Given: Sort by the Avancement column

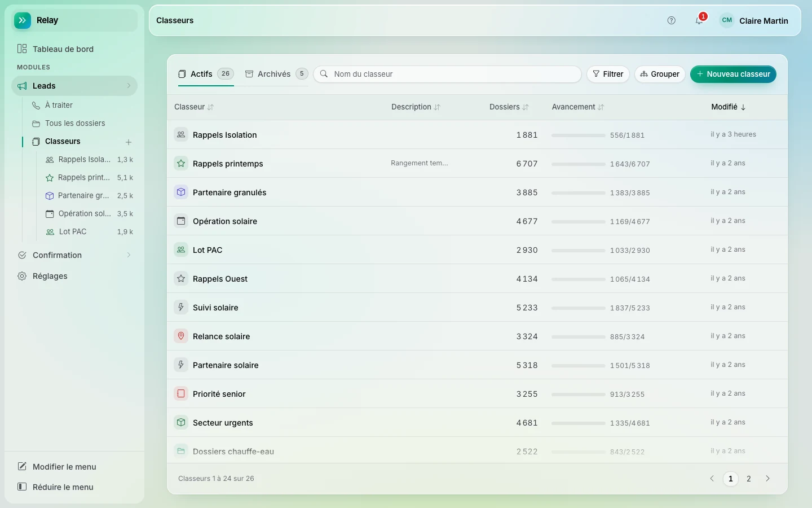Looking at the screenshot, I should [x=578, y=107].
